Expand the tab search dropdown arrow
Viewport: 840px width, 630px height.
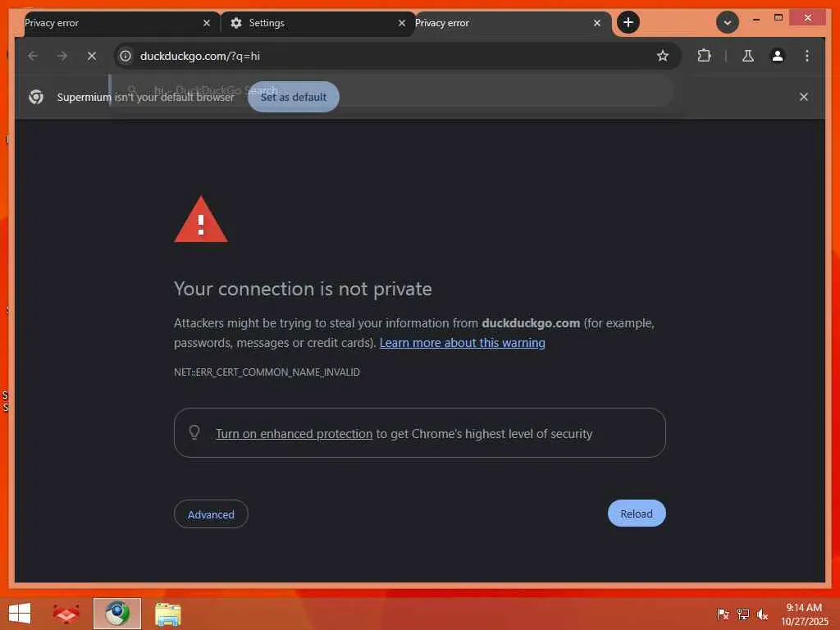pyautogui.click(x=727, y=22)
